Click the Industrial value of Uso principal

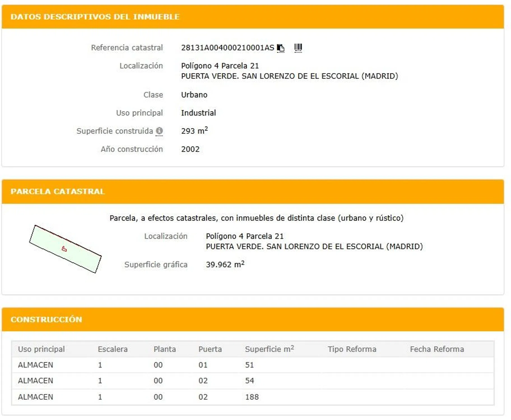tap(198, 113)
